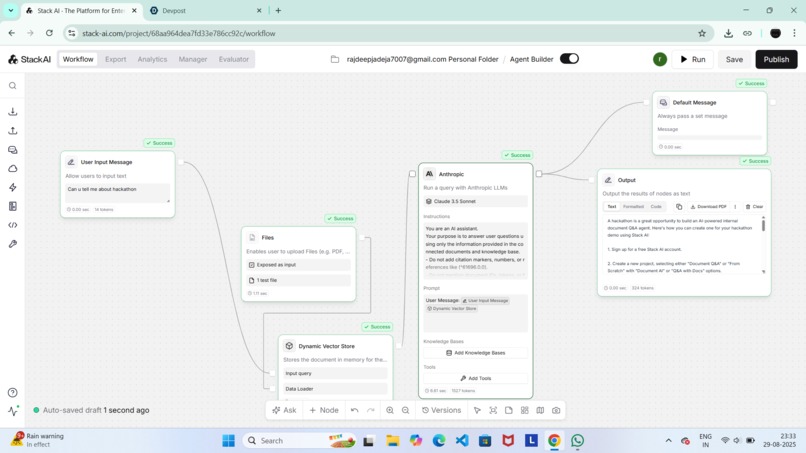Screen dimensions: 806x453
Task: Click the fit-to-view icon in bottom toolbar
Action: [493, 410]
